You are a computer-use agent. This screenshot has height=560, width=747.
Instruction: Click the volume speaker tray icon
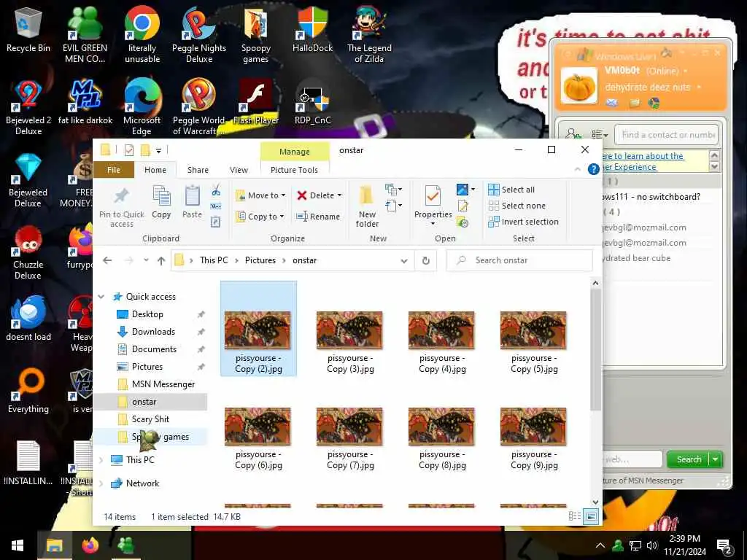652,545
